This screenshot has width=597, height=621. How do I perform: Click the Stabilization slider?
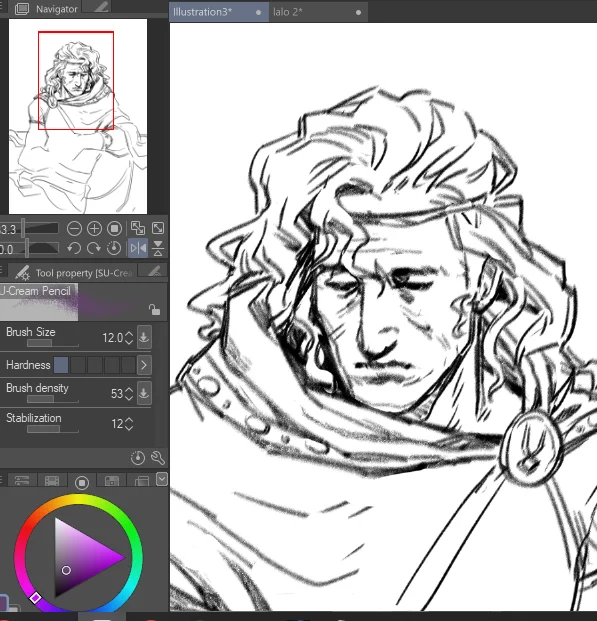tap(53, 429)
